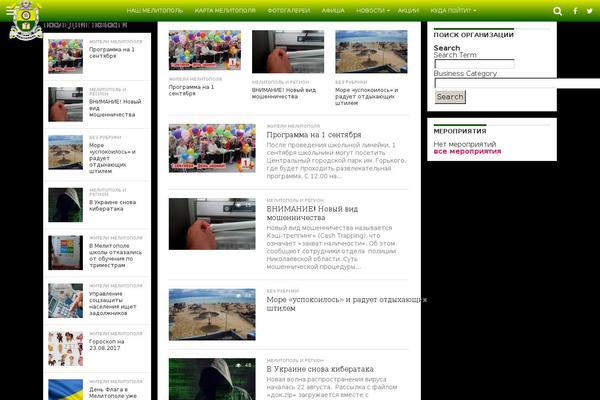Open sidebar article ВНИМАНИЕ! Новый вид мошенничества
Viewport: 600px width, 400px height.
pos(115,108)
